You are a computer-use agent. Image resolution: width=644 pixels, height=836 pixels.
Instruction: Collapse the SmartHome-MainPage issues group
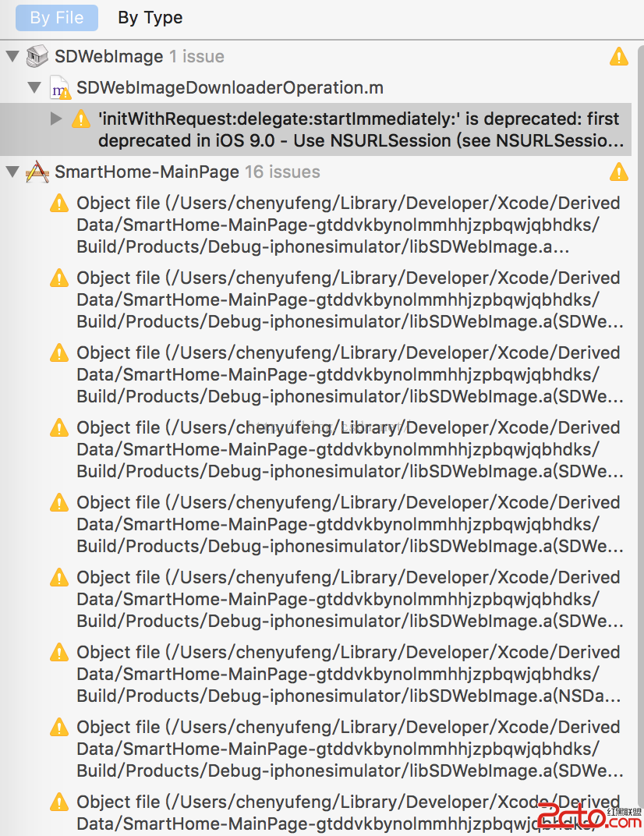(12, 172)
